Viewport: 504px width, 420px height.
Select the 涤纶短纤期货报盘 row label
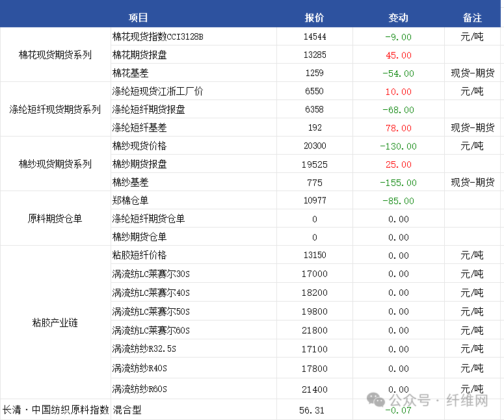tap(149, 110)
